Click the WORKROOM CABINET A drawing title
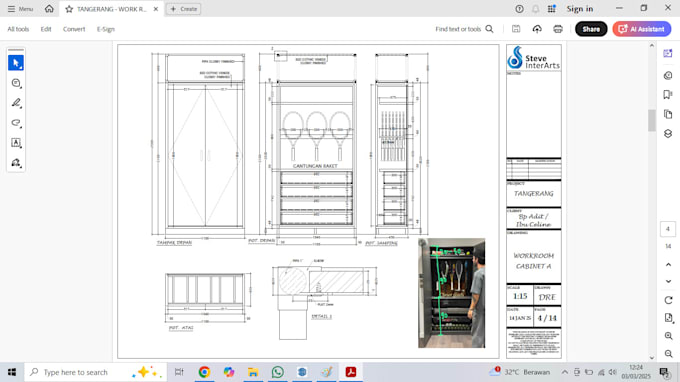This screenshot has width=680, height=382. pyautogui.click(x=533, y=261)
